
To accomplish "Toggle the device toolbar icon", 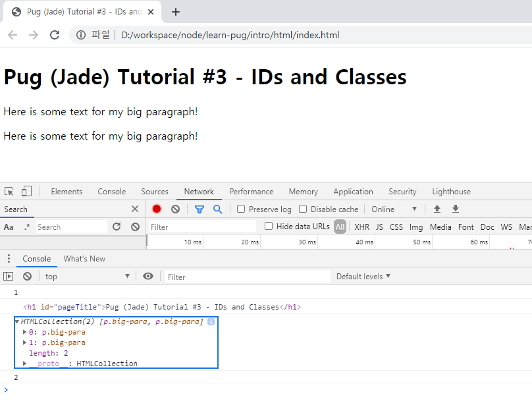I will [x=26, y=192].
